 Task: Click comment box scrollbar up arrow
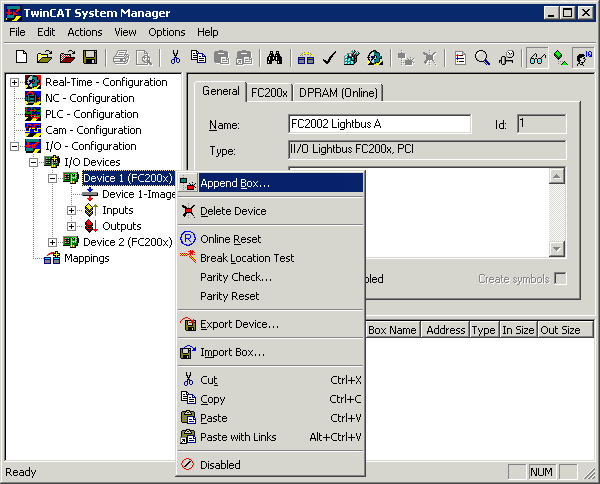[557, 176]
